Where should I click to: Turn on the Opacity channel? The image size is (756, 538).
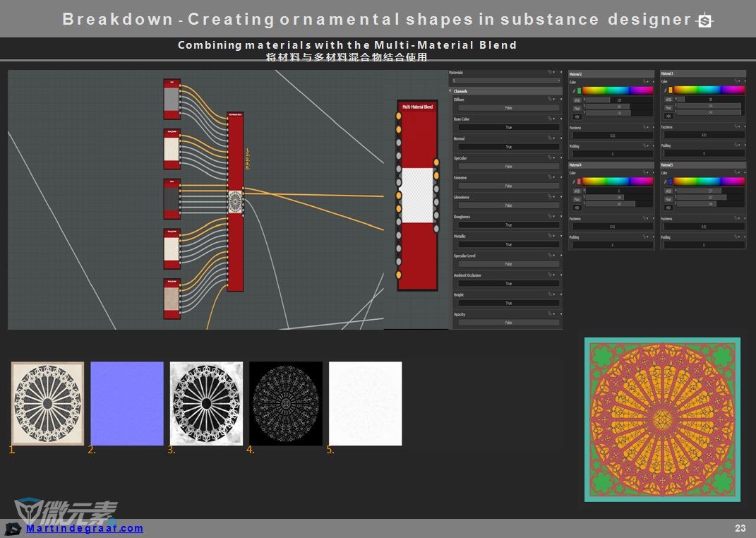tap(509, 323)
